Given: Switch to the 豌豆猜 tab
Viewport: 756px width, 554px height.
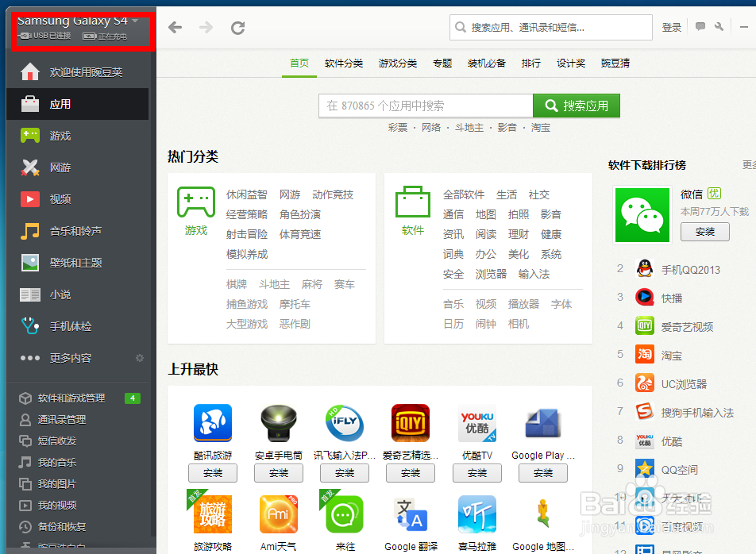Looking at the screenshot, I should click(x=615, y=63).
